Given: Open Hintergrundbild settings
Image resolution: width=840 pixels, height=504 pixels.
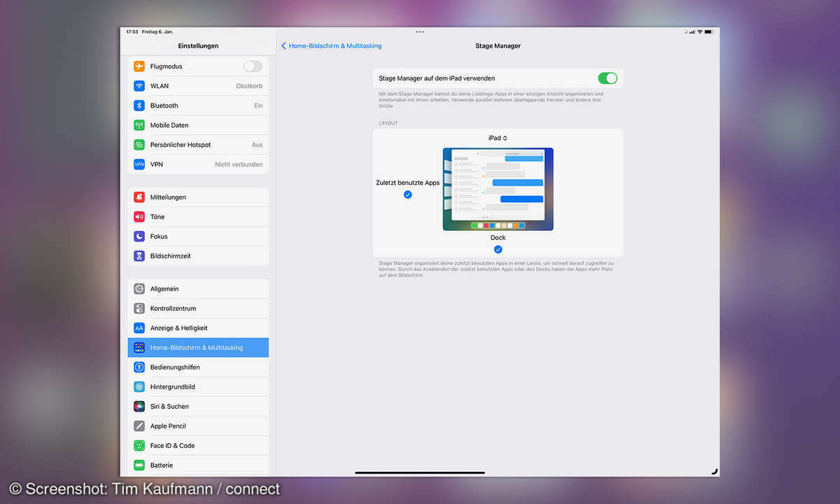Looking at the screenshot, I should tap(198, 387).
